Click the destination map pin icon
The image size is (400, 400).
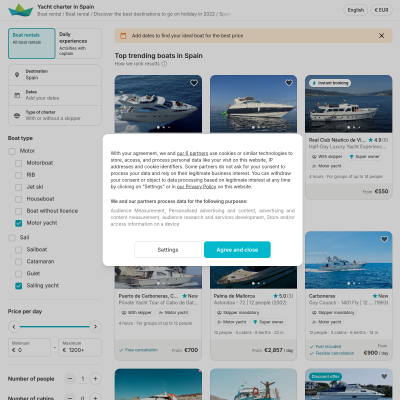click(17, 75)
